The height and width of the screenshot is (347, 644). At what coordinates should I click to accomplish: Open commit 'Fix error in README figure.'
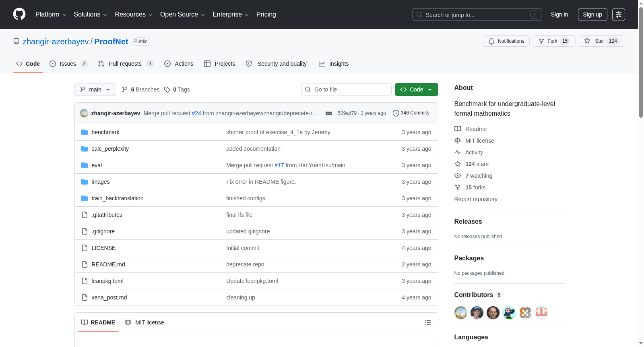[261, 182]
